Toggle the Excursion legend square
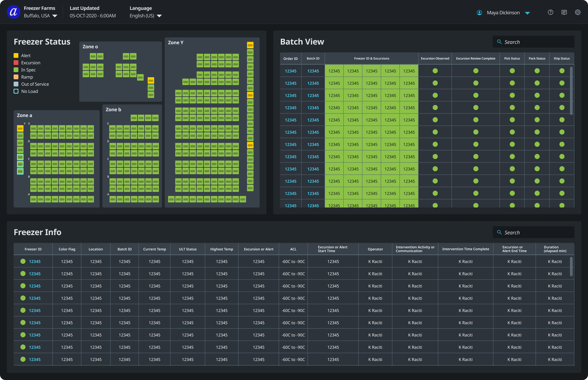This screenshot has width=588, height=380. tap(16, 63)
